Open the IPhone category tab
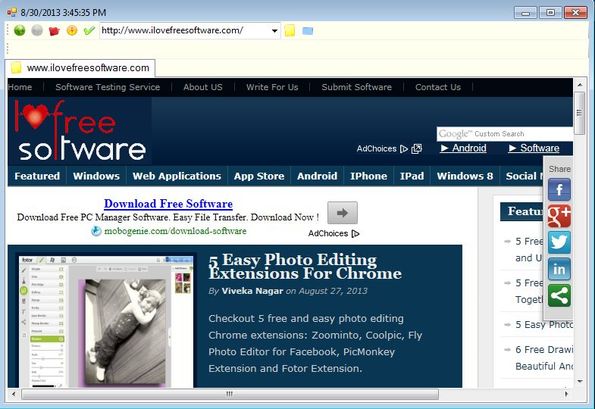 pos(368,176)
